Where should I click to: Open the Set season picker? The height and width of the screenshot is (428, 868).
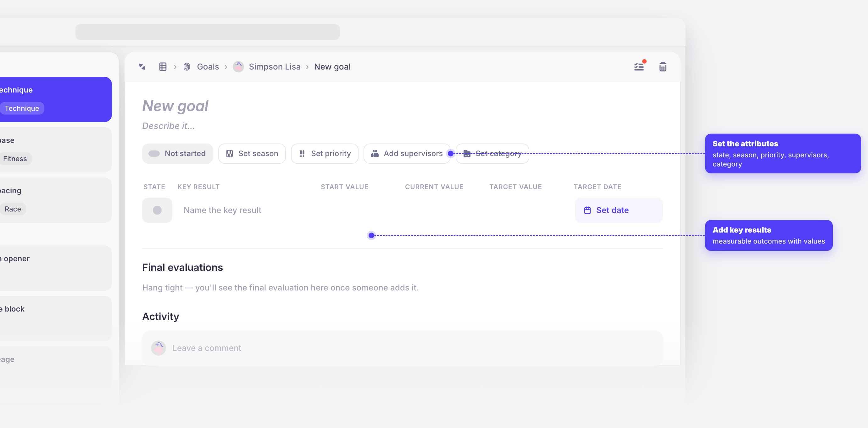click(252, 154)
